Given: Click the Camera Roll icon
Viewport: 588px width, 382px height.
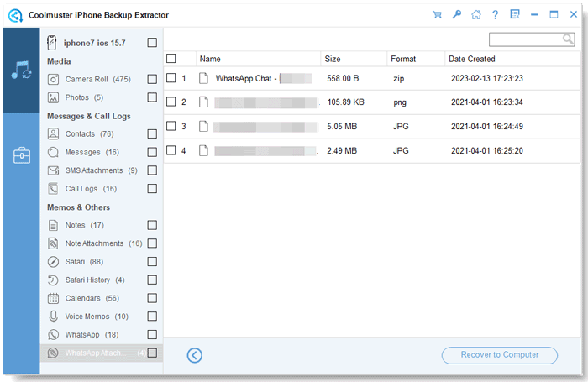Looking at the screenshot, I should pyautogui.click(x=53, y=79).
